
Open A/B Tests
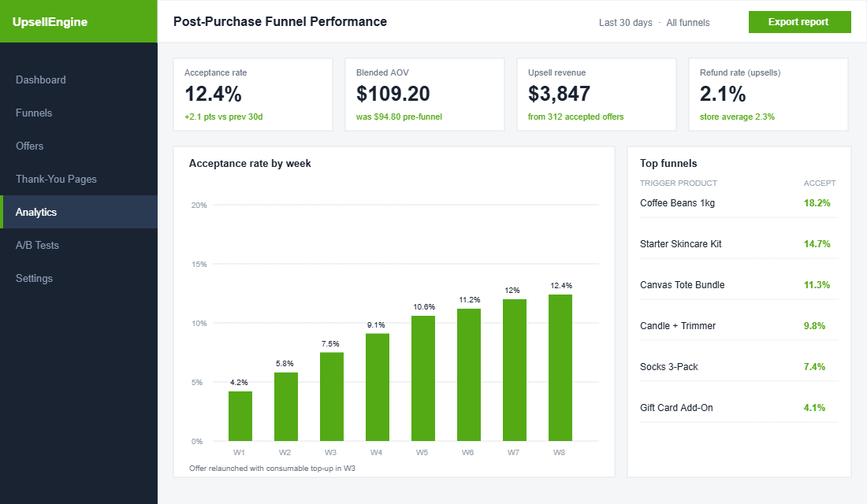coord(79,246)
